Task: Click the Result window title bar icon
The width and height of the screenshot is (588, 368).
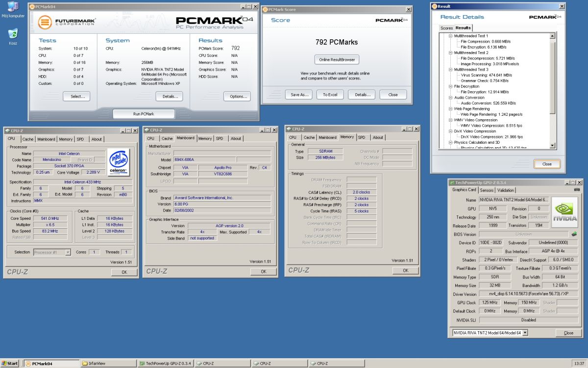Action: pos(435,6)
